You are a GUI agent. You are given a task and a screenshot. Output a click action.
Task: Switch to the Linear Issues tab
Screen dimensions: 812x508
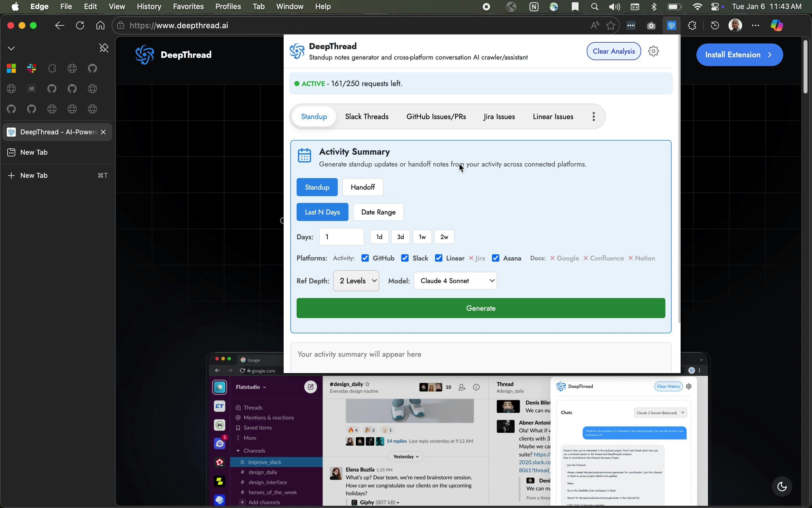pos(553,117)
